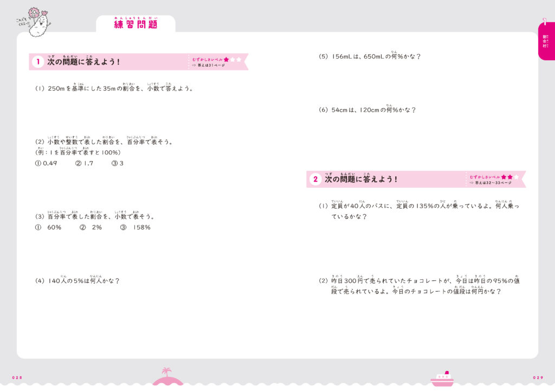This screenshot has width=555, height=392.
Task: Click the page number 029
Action: tap(538, 377)
